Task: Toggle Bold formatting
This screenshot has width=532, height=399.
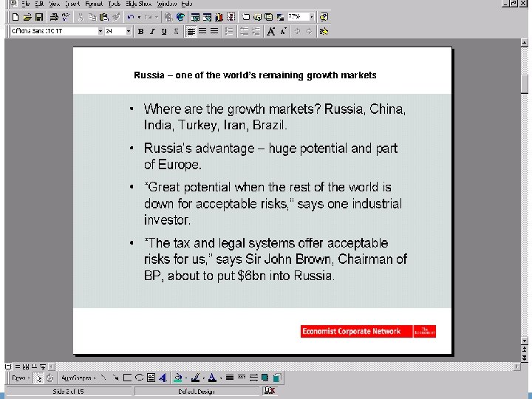Action: click(x=140, y=31)
